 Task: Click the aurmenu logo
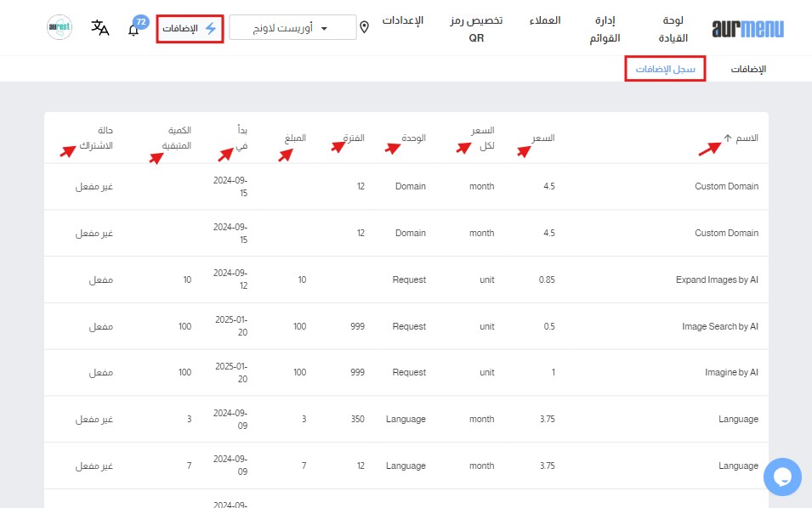pos(748,29)
